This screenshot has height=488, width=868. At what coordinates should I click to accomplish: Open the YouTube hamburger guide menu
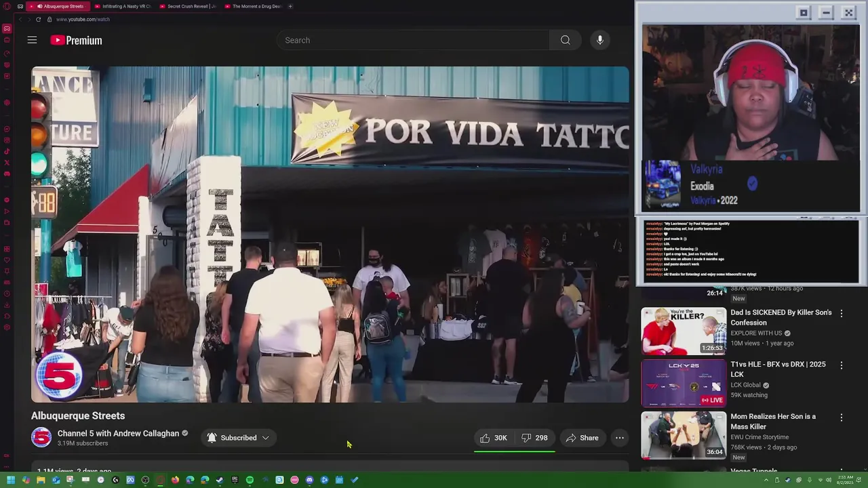32,40
